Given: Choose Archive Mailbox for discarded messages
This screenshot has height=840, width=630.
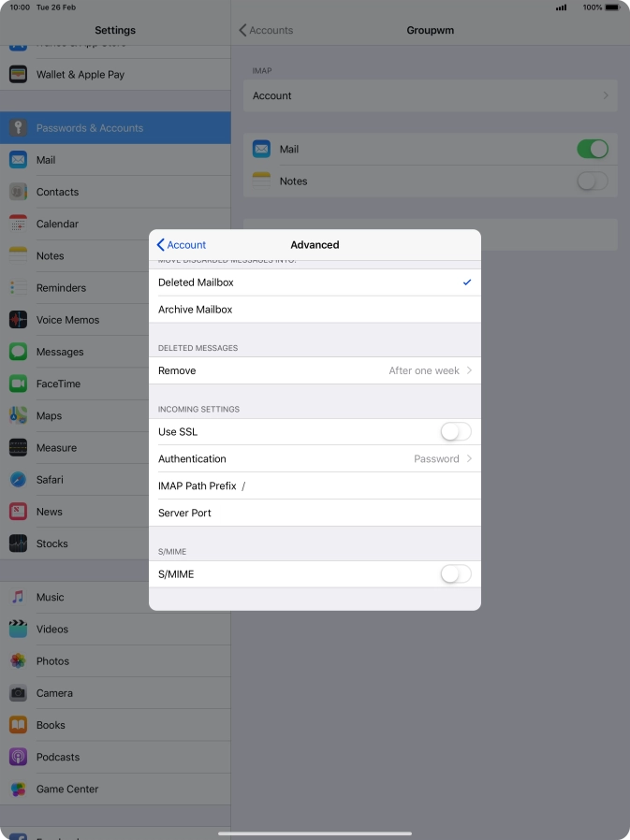Looking at the screenshot, I should pyautogui.click(x=315, y=310).
